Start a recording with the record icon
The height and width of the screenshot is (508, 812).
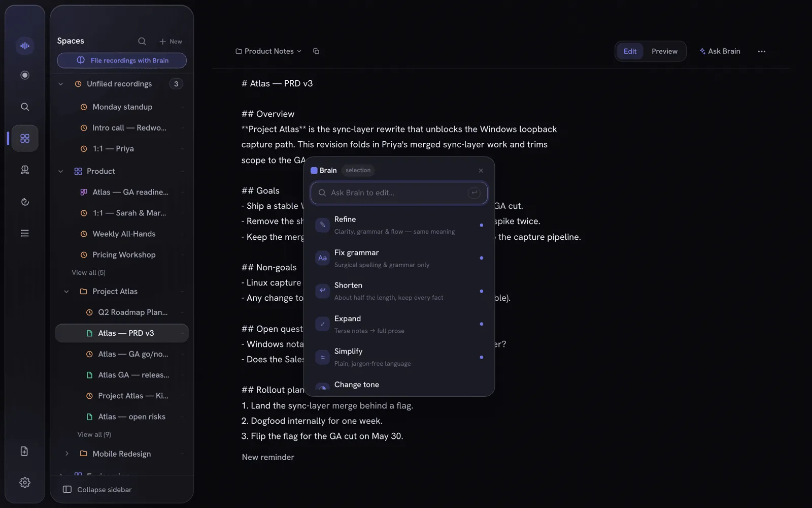25,75
